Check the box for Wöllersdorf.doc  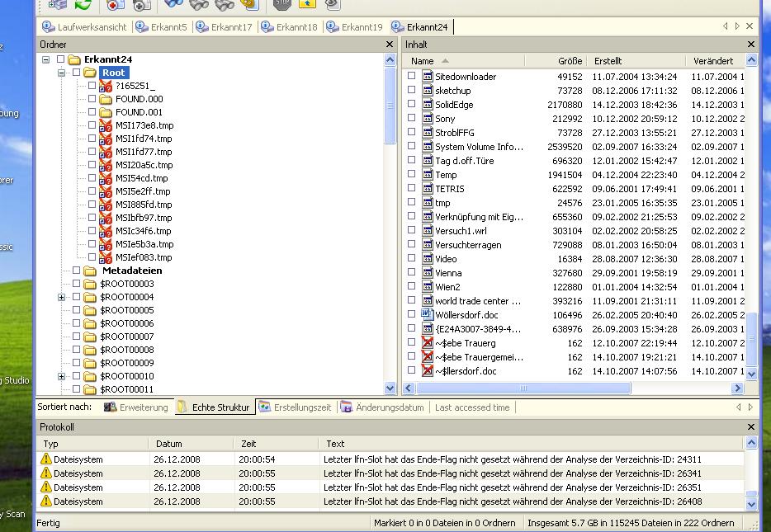click(412, 314)
